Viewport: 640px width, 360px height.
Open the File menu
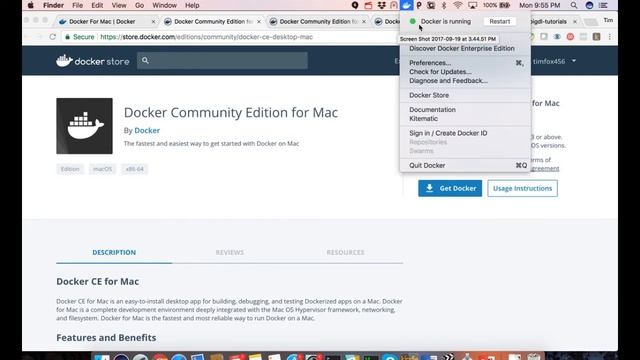pyautogui.click(x=78, y=5)
